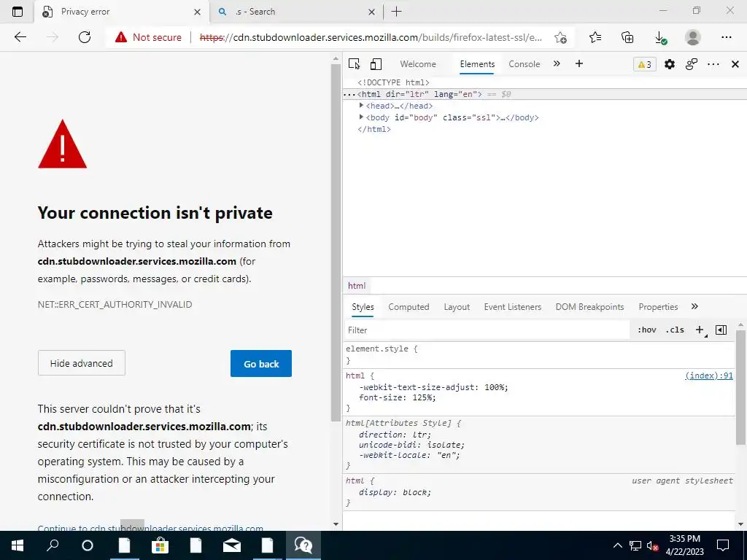Open the Collections icon

point(627,37)
